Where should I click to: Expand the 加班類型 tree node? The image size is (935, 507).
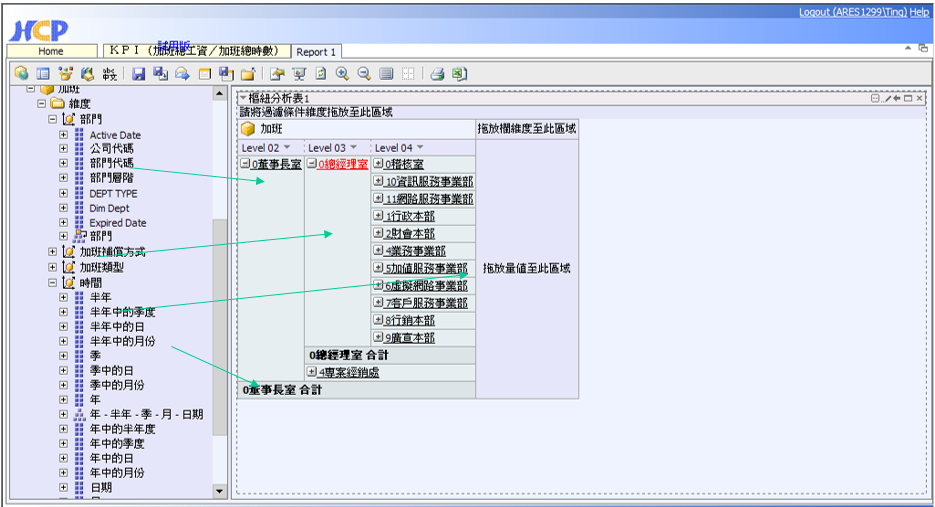[x=53, y=267]
